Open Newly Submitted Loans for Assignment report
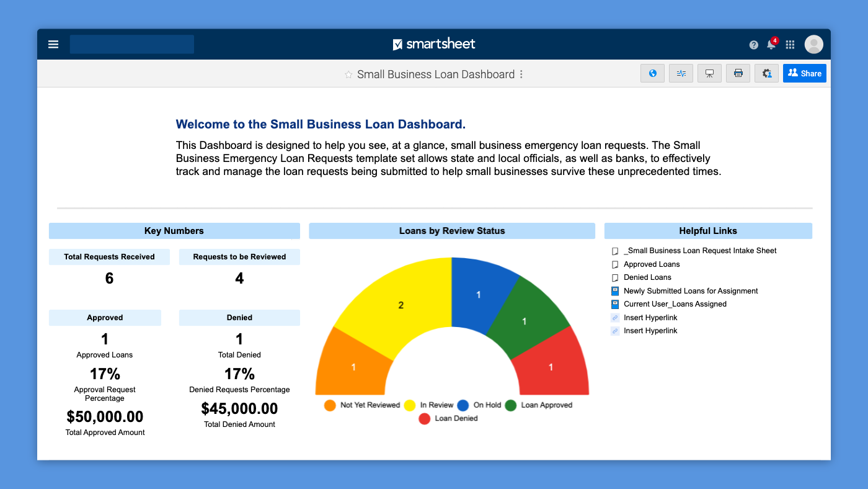The width and height of the screenshot is (868, 489). point(690,291)
